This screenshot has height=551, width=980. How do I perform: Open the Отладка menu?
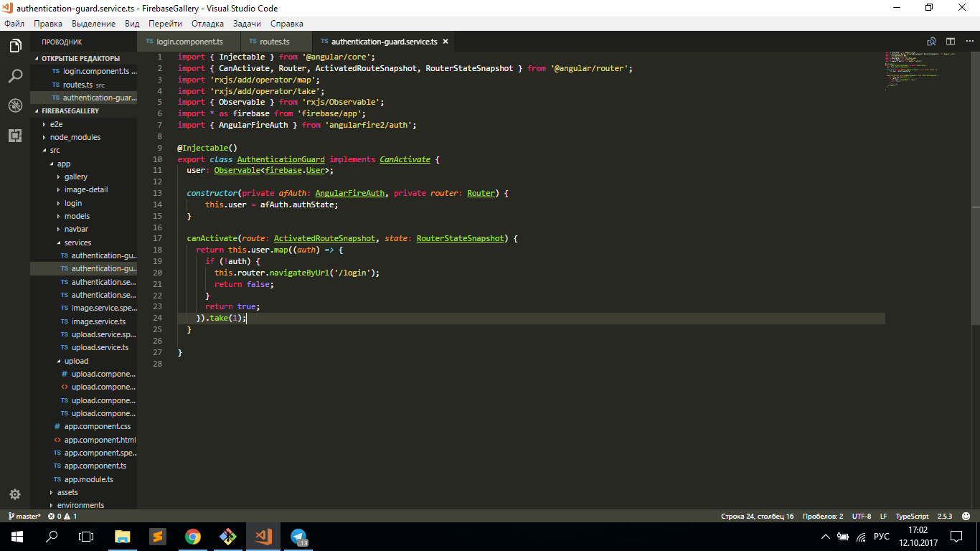coord(207,24)
